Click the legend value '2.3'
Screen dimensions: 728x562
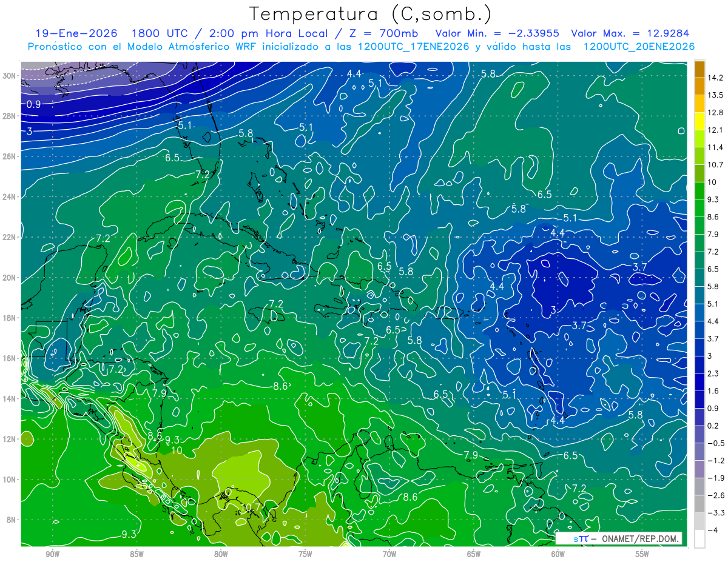pos(713,373)
